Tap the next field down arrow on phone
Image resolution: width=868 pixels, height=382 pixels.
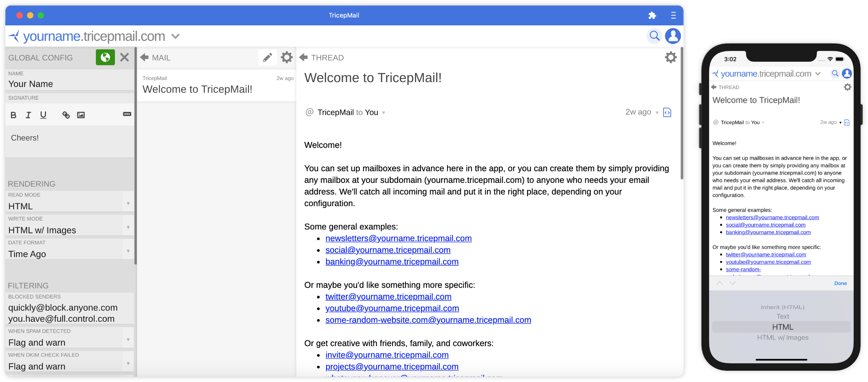[x=733, y=283]
